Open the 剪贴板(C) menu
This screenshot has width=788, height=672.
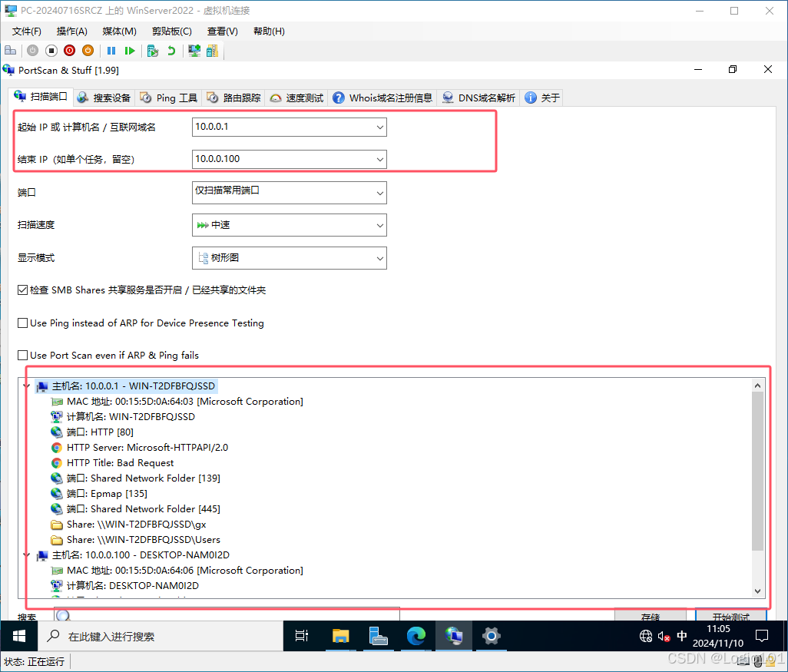(172, 31)
